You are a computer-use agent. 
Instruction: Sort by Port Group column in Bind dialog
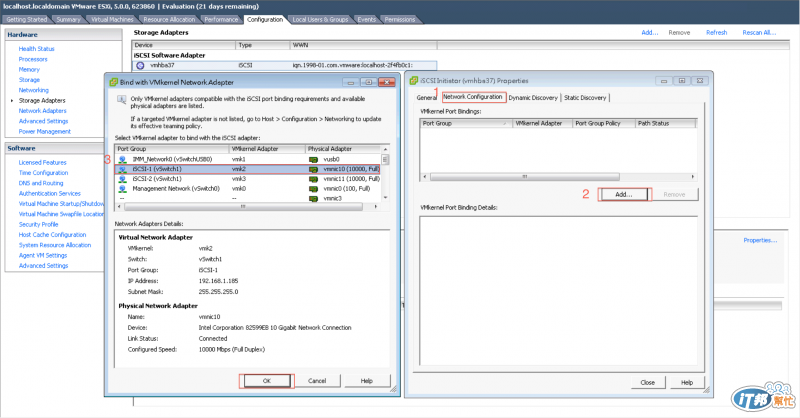pos(172,149)
